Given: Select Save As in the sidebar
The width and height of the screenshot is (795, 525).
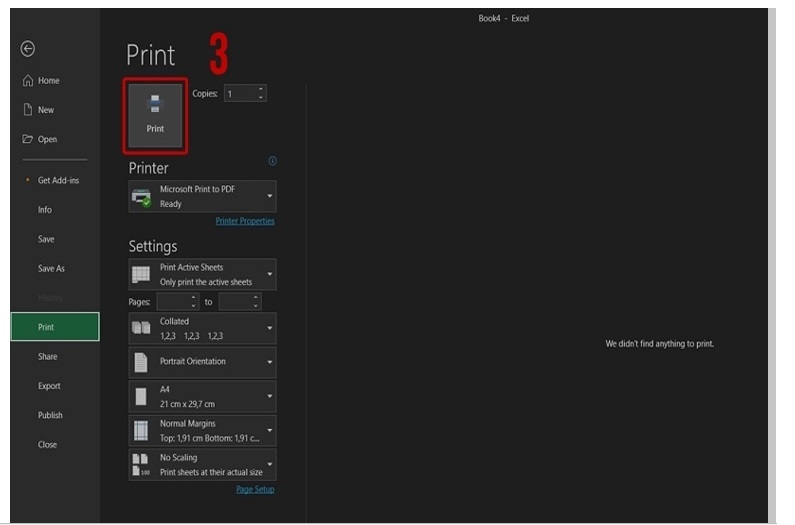Looking at the screenshot, I should pos(51,269).
